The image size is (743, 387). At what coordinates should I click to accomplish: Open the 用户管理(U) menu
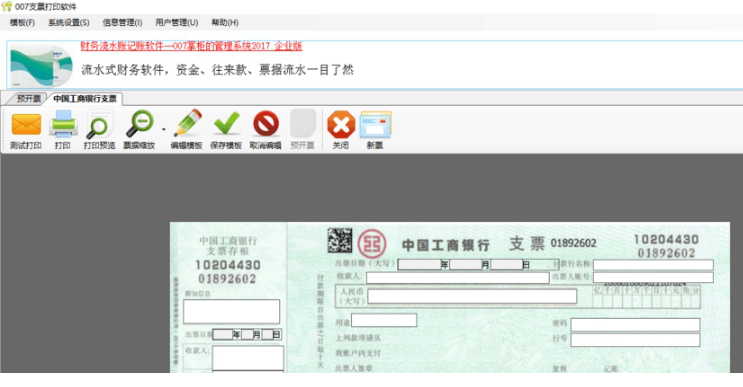176,22
